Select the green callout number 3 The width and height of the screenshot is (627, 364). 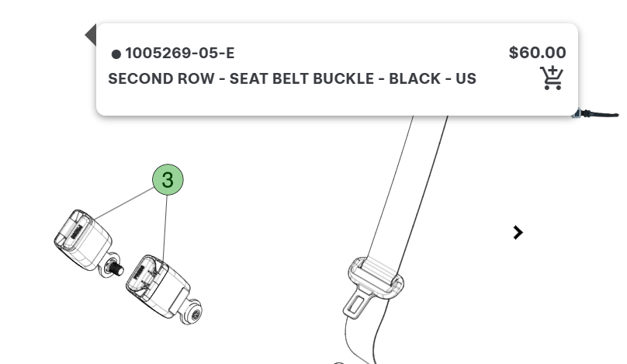[168, 180]
